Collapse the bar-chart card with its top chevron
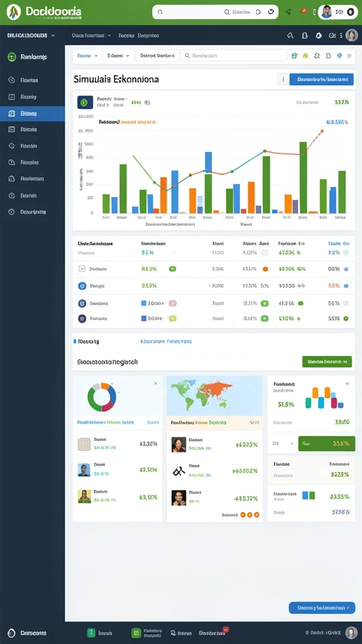 pyautogui.click(x=347, y=384)
